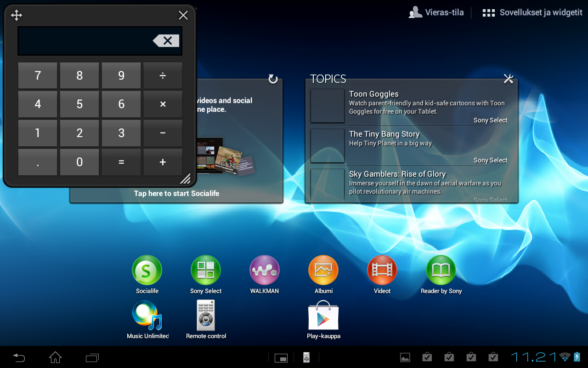Tap calculator key 4
Image resolution: width=588 pixels, height=368 pixels.
[38, 104]
